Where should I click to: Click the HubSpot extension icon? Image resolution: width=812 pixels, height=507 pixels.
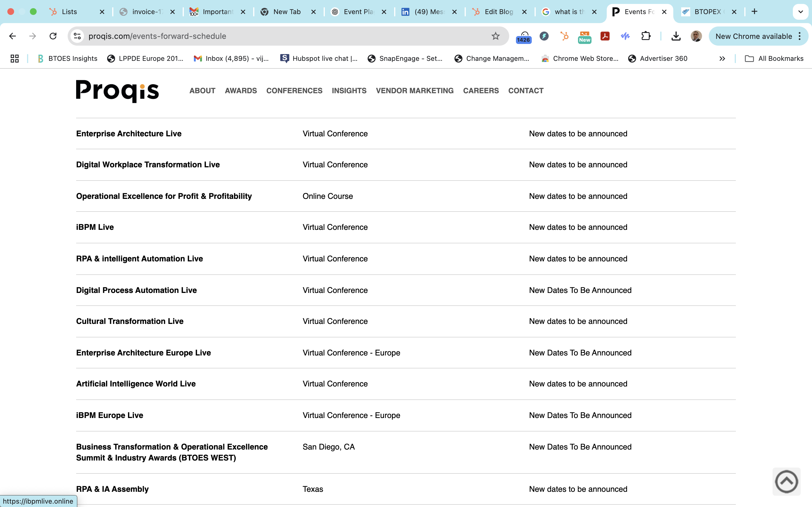point(564,36)
